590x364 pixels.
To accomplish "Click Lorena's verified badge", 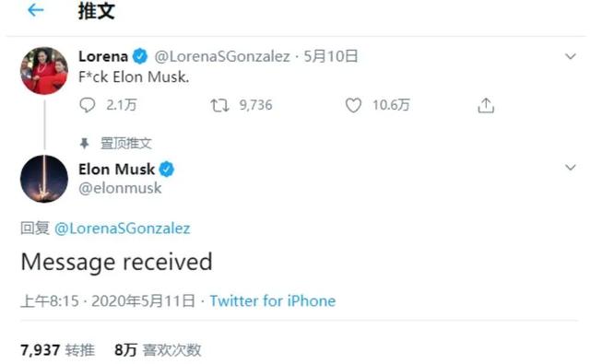I will [x=140, y=56].
